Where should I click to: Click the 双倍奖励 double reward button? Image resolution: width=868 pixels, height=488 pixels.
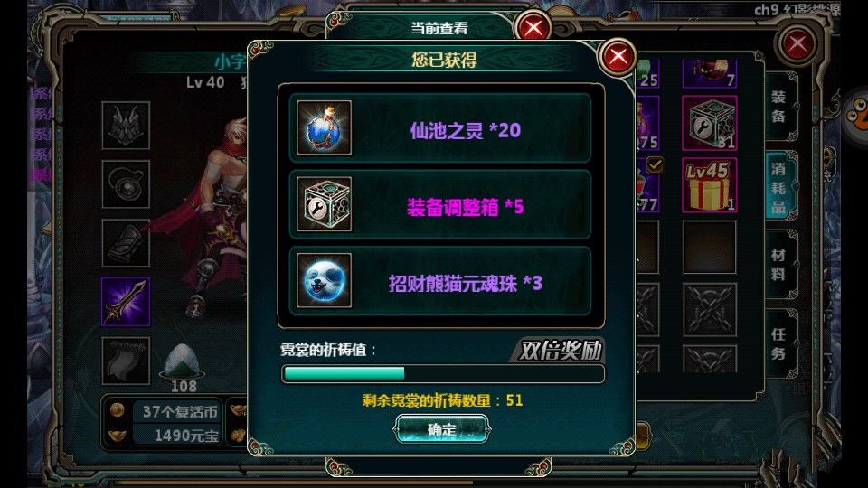(558, 351)
